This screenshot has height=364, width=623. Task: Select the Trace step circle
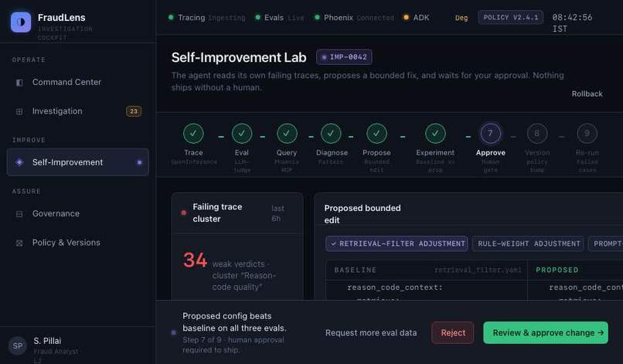tap(193, 134)
